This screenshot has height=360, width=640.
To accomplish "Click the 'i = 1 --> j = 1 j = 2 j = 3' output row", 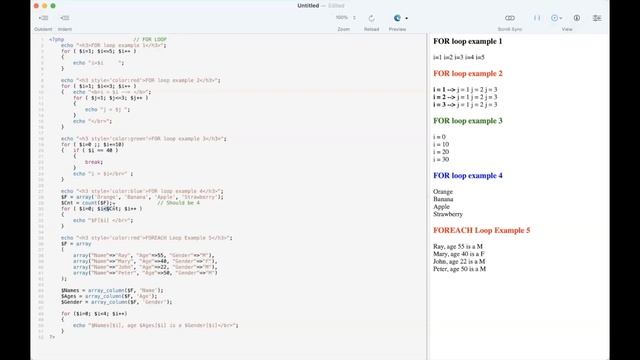I will pyautogui.click(x=465, y=89).
